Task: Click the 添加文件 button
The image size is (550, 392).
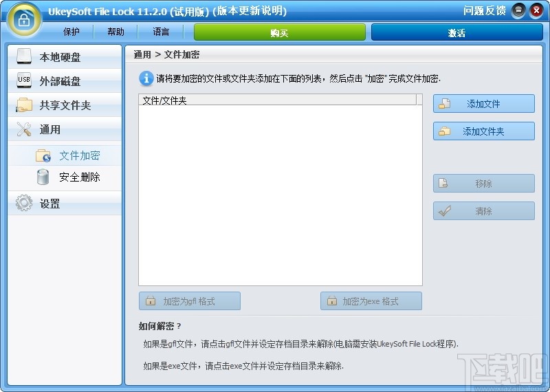Action: 484,104
